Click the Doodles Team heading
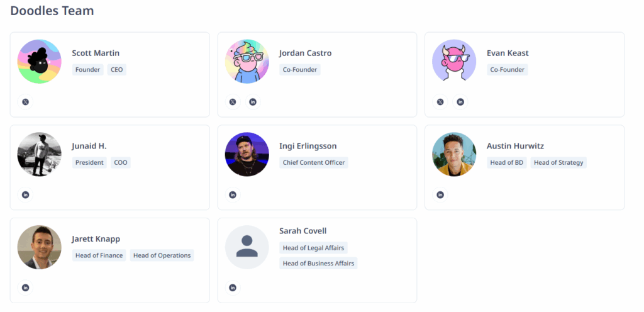The width and height of the screenshot is (644, 312). coord(52,11)
